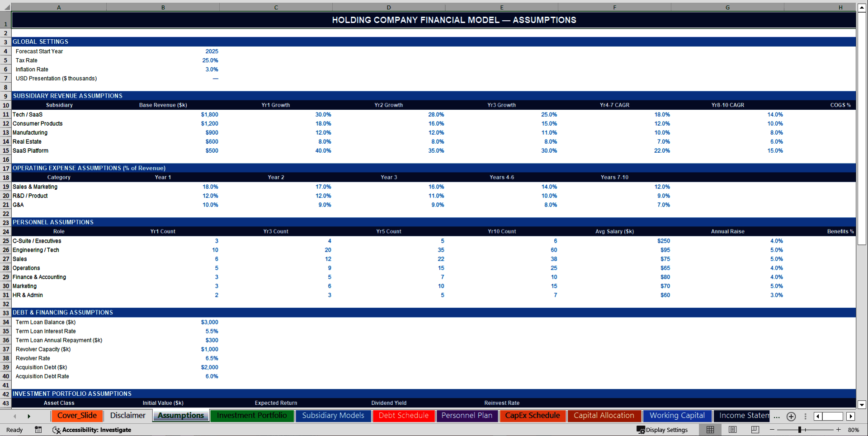Screen dimensions: 868x436
Task: Select the Cover_Slide tab
Action: 77,416
